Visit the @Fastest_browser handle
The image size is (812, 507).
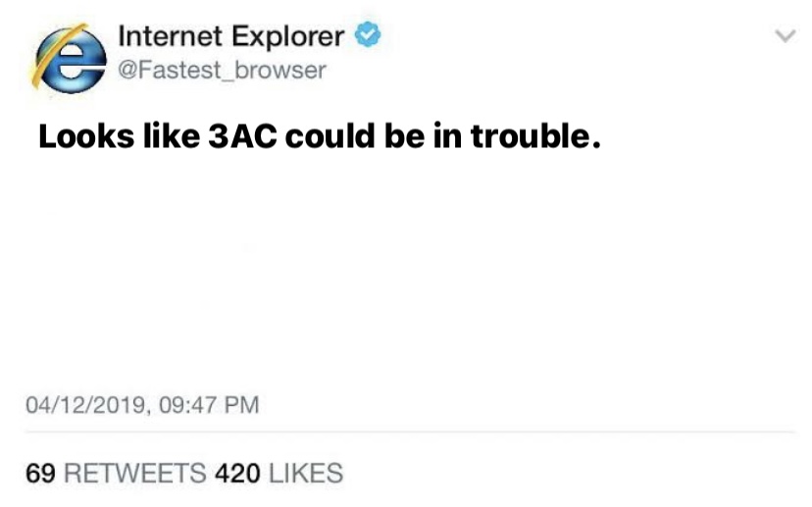(223, 71)
